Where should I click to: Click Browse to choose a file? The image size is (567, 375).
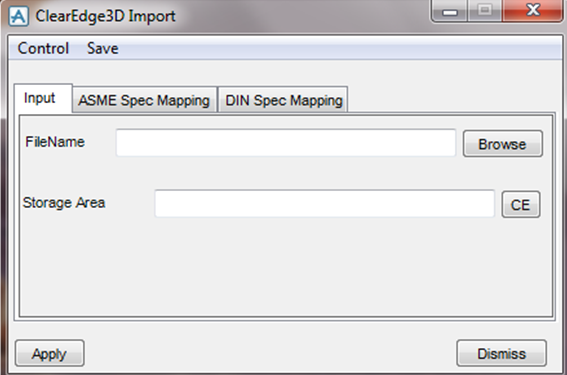503,144
